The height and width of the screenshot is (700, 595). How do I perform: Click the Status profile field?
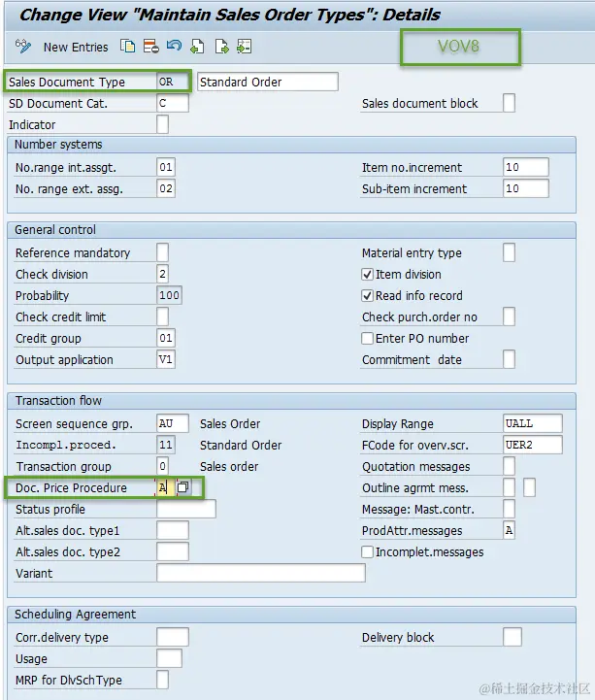click(x=186, y=510)
